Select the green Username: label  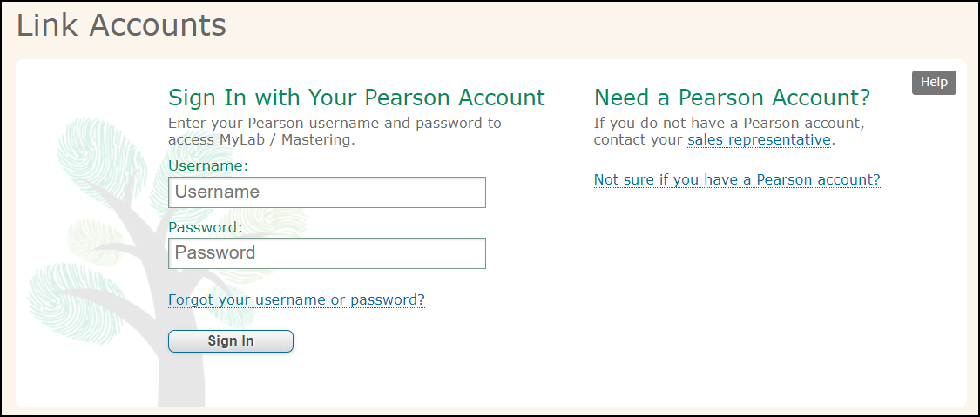(x=208, y=166)
